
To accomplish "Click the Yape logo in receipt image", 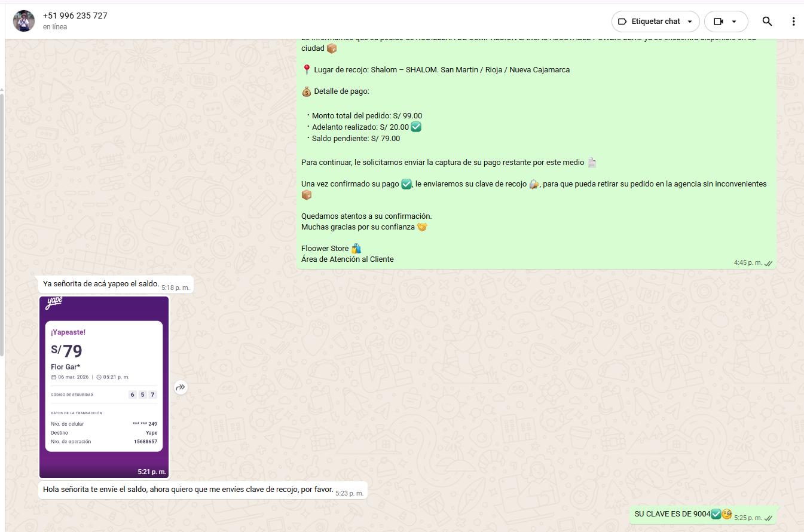I will point(54,304).
